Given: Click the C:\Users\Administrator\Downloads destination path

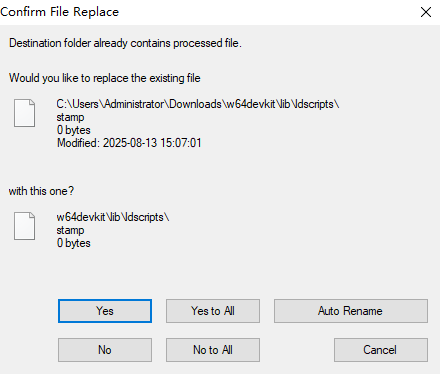Looking at the screenshot, I should (x=198, y=104).
